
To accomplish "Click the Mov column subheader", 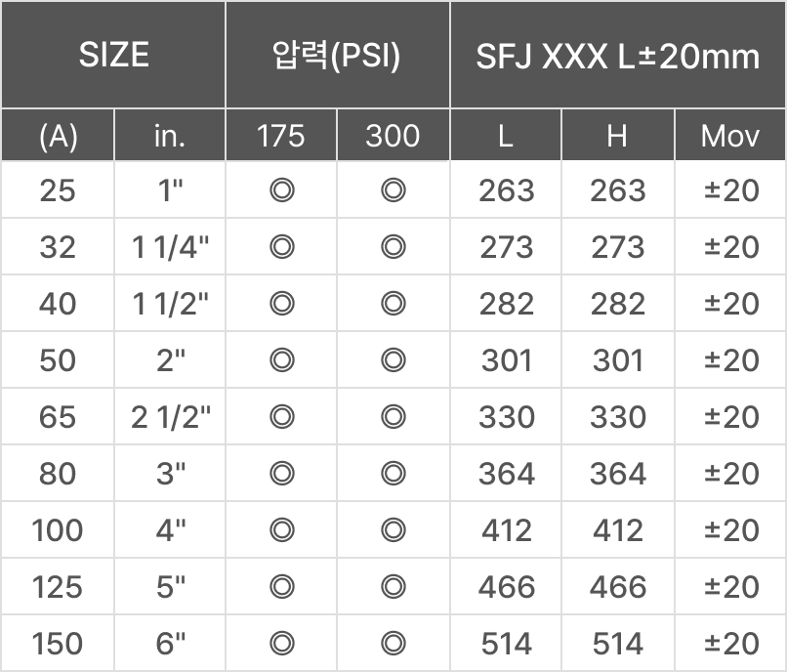I will tap(730, 135).
